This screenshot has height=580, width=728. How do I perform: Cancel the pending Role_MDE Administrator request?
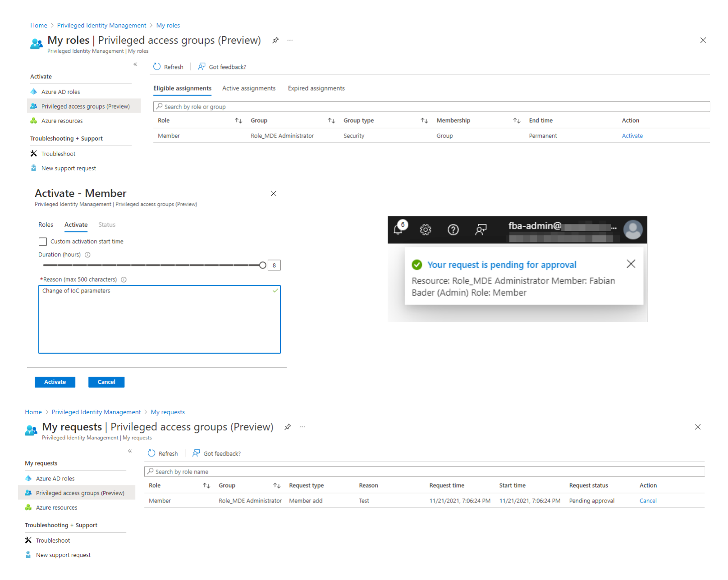[x=648, y=500]
